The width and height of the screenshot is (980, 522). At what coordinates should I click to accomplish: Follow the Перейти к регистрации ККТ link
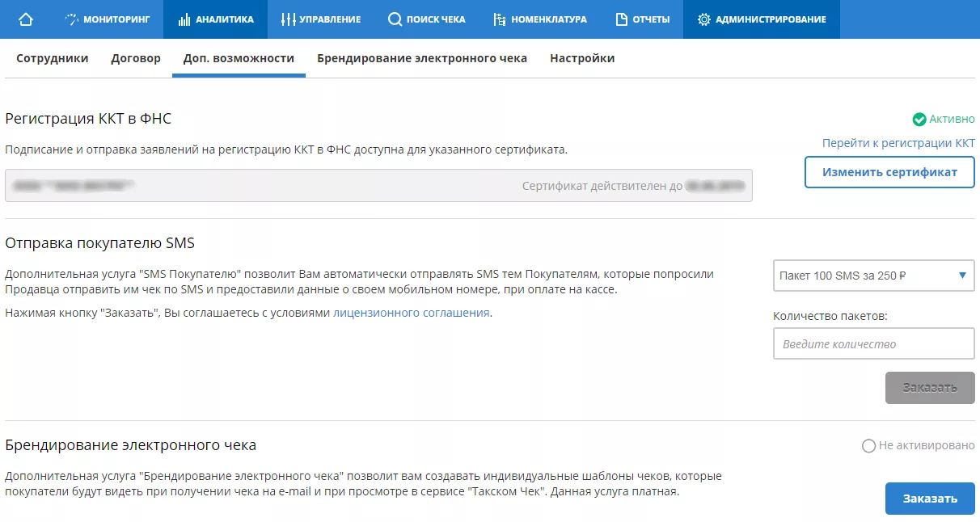(x=898, y=143)
